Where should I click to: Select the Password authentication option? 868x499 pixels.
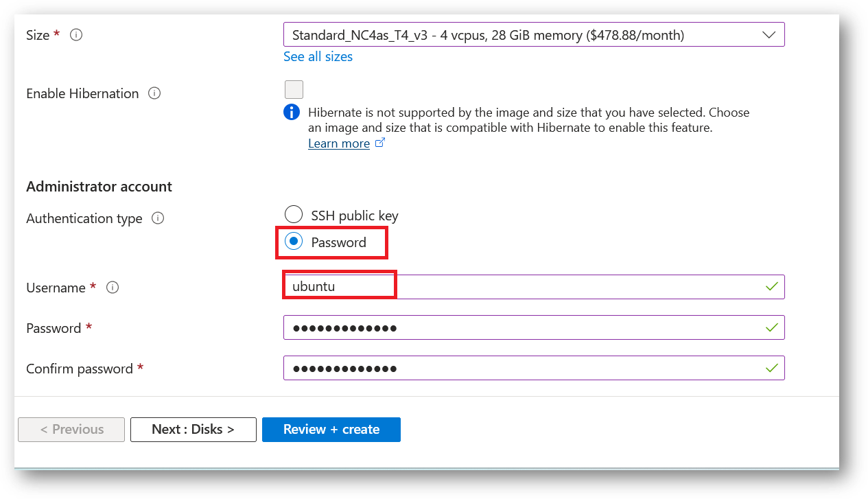point(293,241)
